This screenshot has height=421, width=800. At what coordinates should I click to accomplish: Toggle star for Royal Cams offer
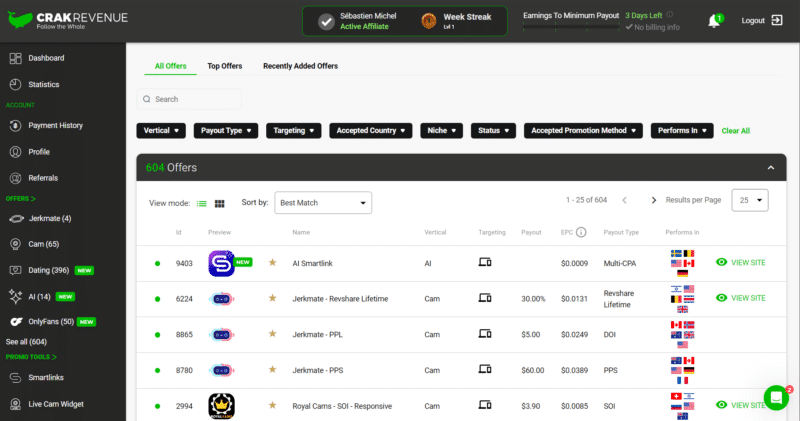tap(272, 405)
